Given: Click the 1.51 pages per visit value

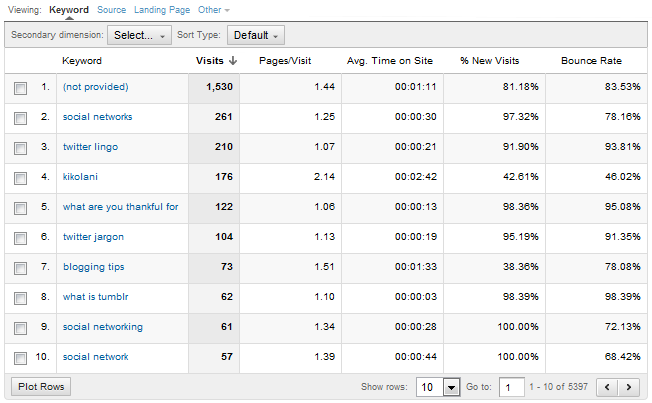Looking at the screenshot, I should [324, 267].
